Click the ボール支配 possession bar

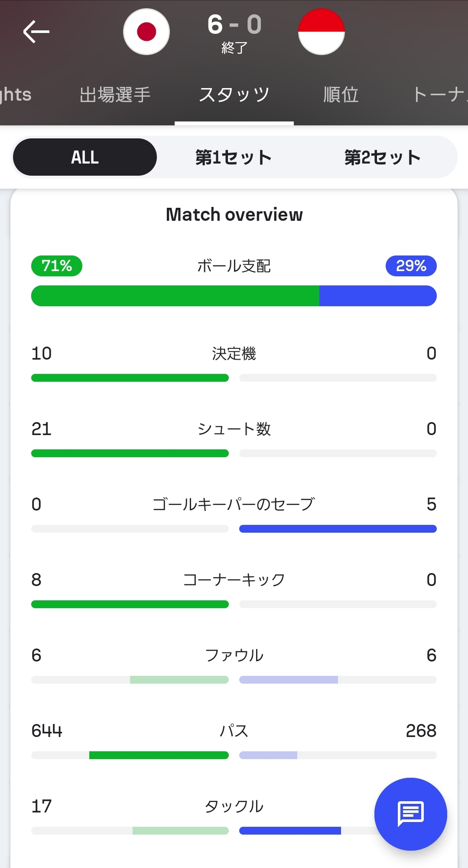click(234, 296)
